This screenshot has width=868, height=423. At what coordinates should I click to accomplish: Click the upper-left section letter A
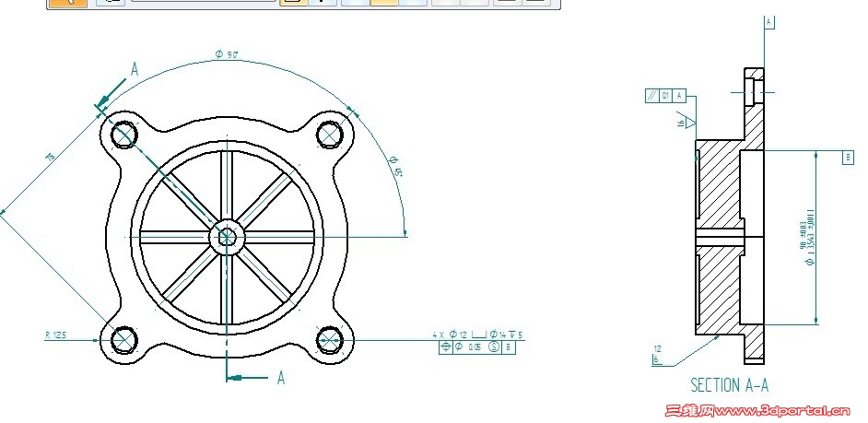click(x=135, y=69)
